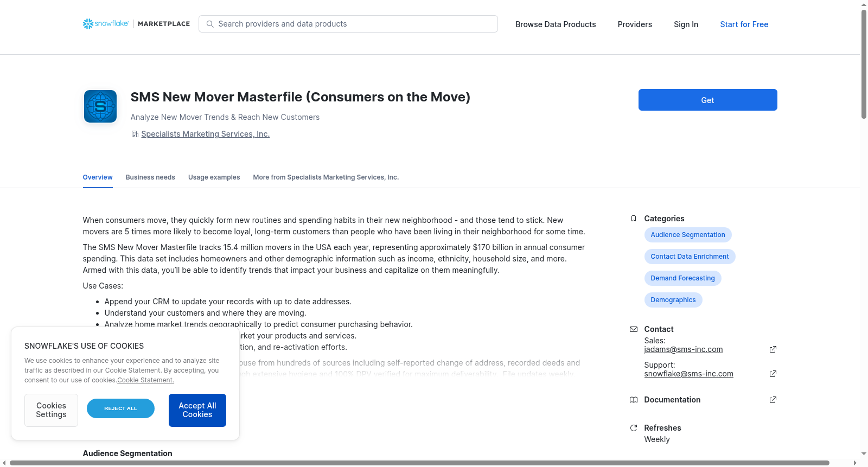Click jadams@sms-inc.com sales email
Screen dimensions: 868x467
(683, 349)
